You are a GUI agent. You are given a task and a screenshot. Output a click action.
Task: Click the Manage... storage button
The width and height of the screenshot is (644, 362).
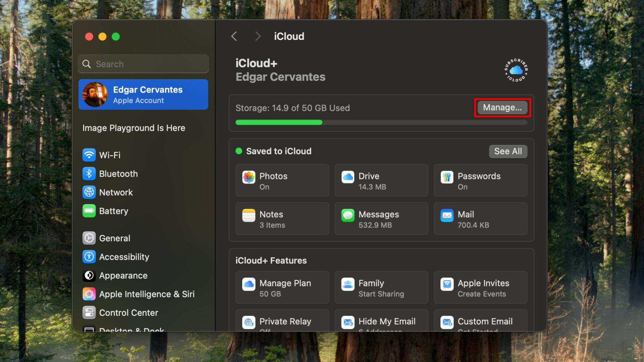tap(502, 108)
